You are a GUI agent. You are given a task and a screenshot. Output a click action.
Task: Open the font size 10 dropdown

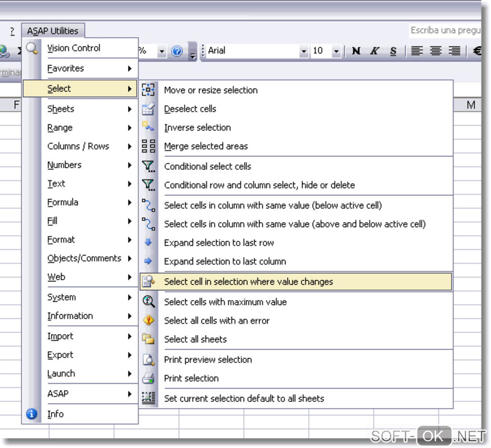(x=336, y=51)
